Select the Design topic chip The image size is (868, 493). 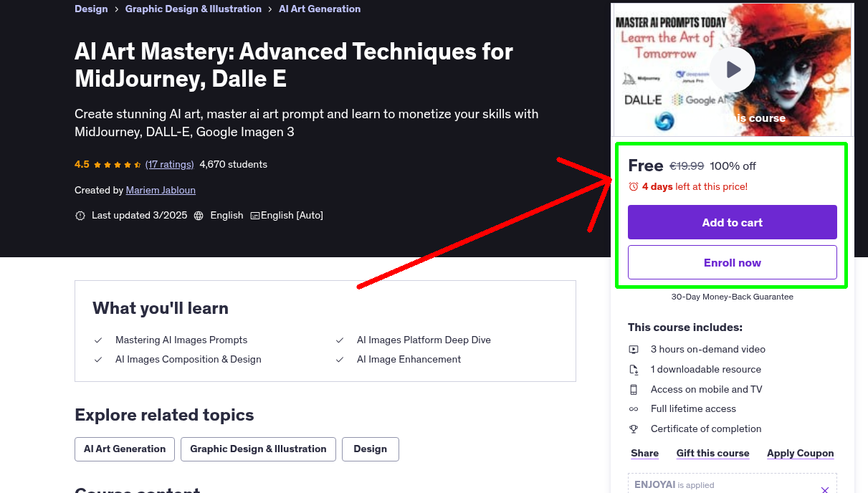371,449
